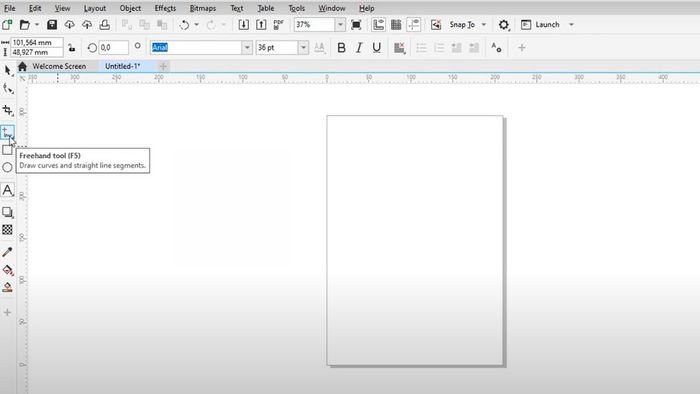Viewport: 700px width, 394px height.
Task: Activate the Freehand tool
Action: click(8, 132)
